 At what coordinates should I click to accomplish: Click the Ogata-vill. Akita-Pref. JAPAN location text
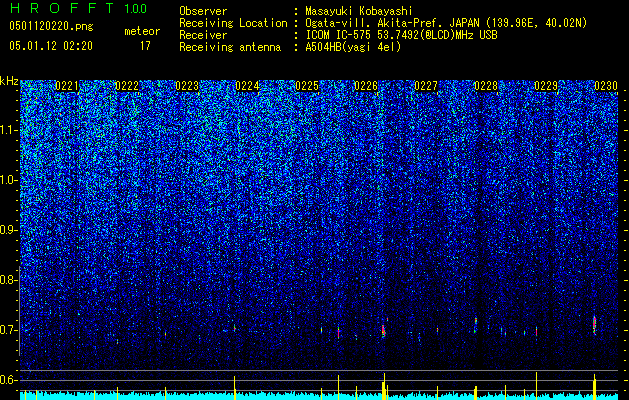coord(446,23)
